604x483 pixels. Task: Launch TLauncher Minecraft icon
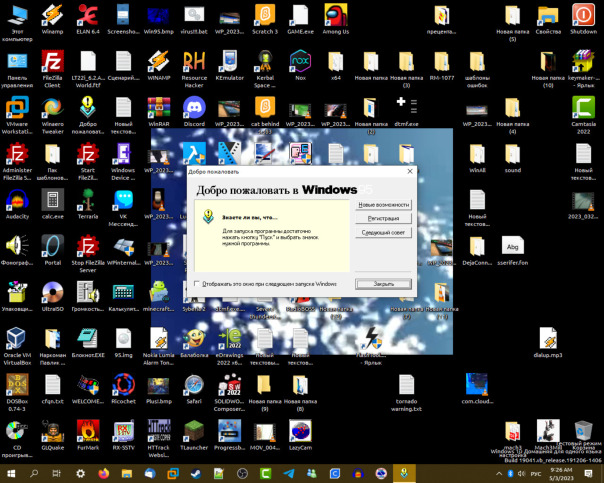pos(194,435)
